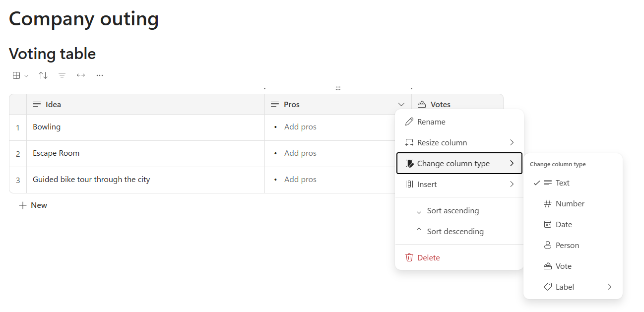Image resolution: width=644 pixels, height=312 pixels.
Task: Click the fit column width arrows icon
Action: click(x=81, y=75)
